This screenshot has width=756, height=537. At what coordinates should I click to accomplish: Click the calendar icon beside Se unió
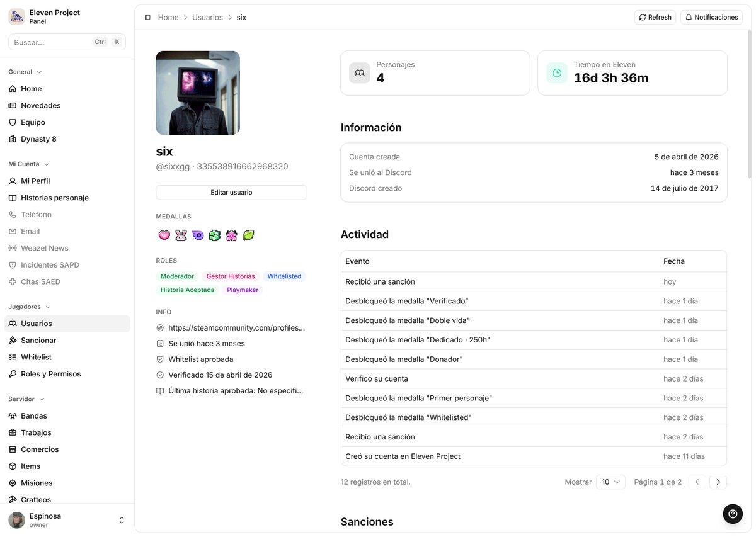(160, 344)
